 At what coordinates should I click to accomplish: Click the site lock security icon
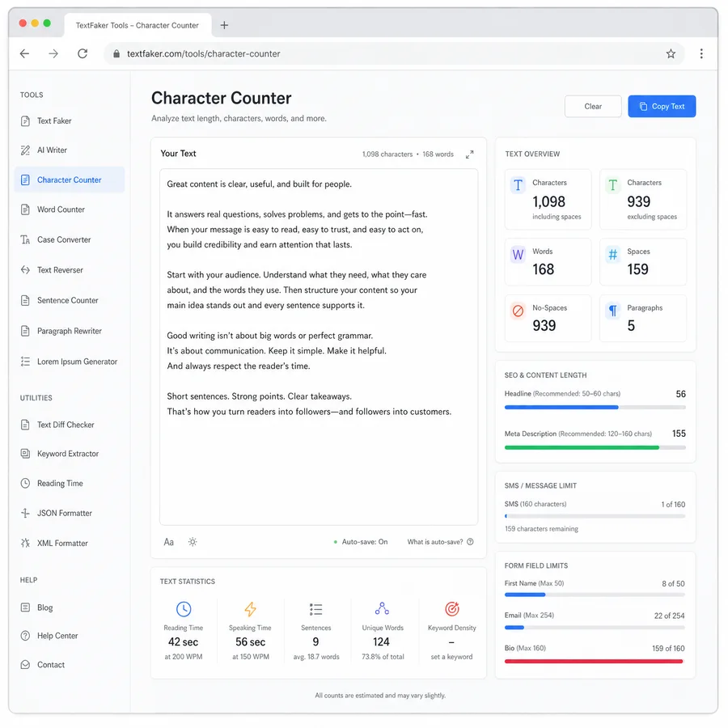116,54
